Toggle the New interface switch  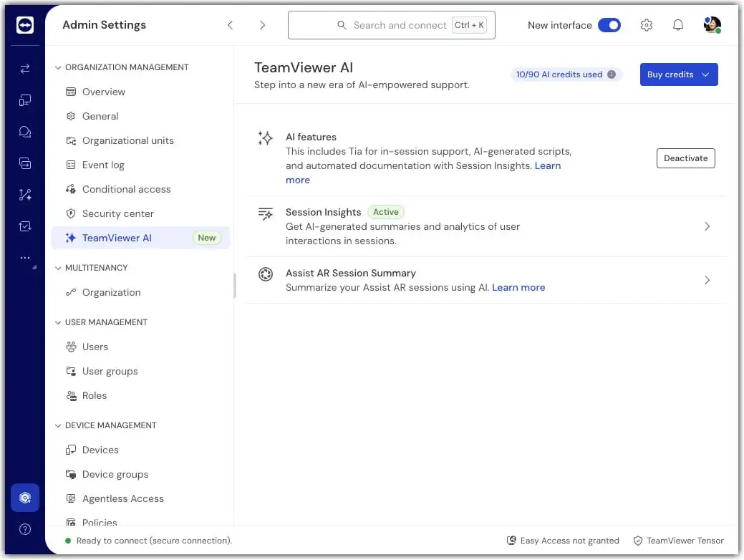pyautogui.click(x=609, y=25)
